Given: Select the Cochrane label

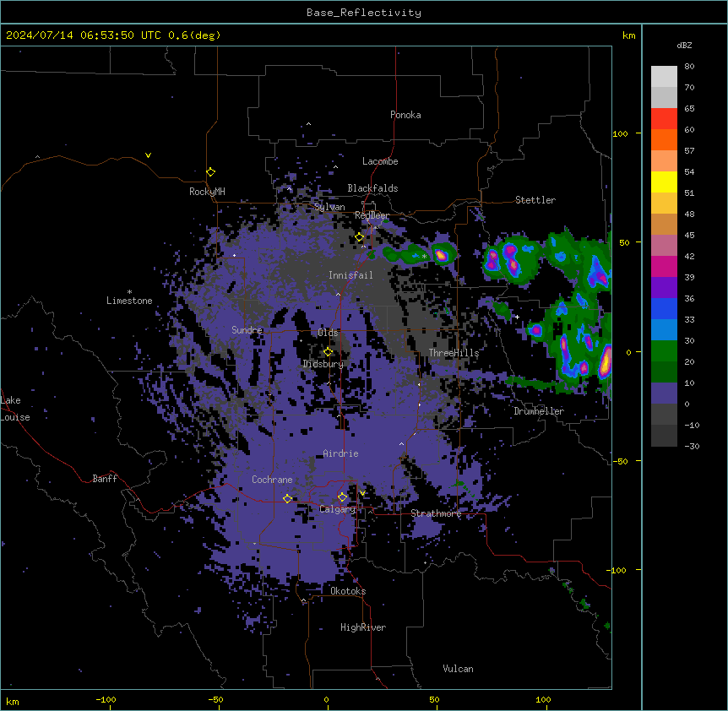Looking at the screenshot, I should (x=272, y=480).
